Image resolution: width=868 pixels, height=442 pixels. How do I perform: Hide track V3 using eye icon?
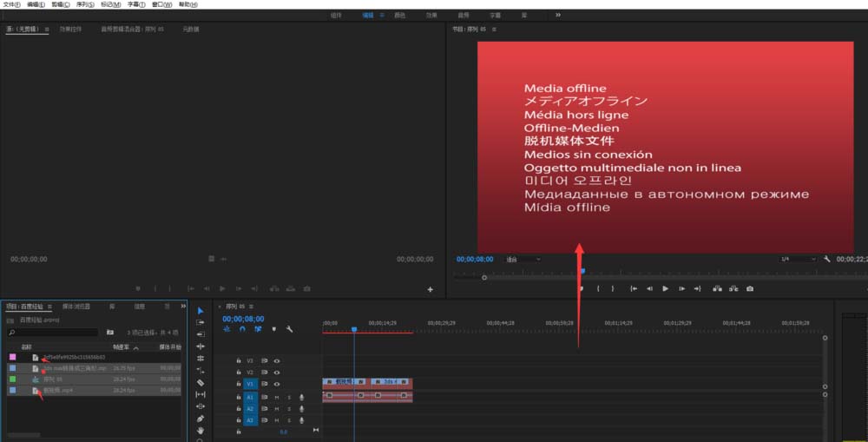[277, 360]
